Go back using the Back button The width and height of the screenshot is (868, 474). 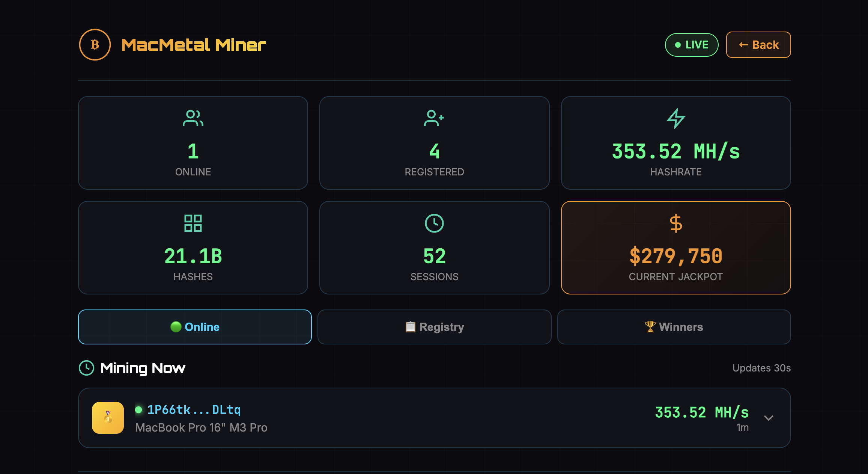tap(758, 45)
